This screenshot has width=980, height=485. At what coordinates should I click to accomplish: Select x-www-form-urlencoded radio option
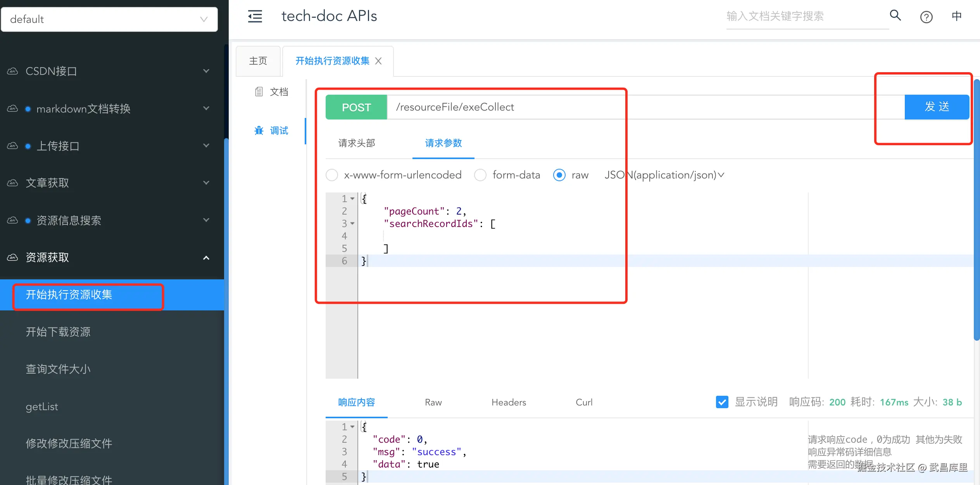(x=332, y=175)
